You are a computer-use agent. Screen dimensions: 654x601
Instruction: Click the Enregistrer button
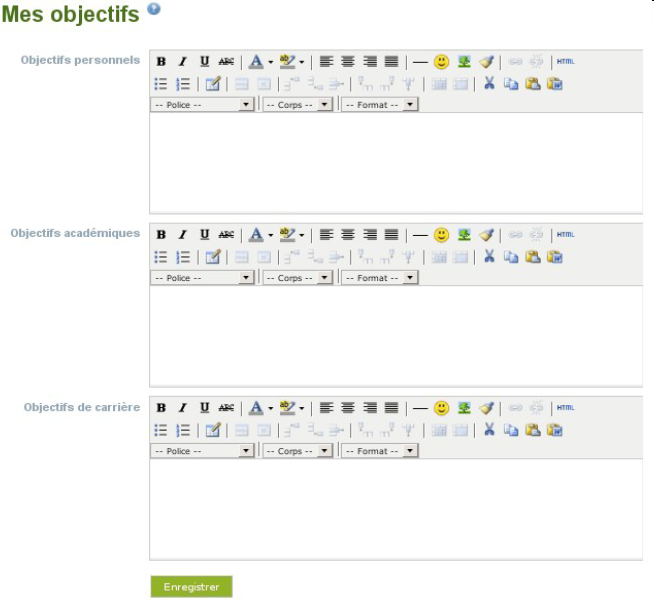[x=191, y=587]
